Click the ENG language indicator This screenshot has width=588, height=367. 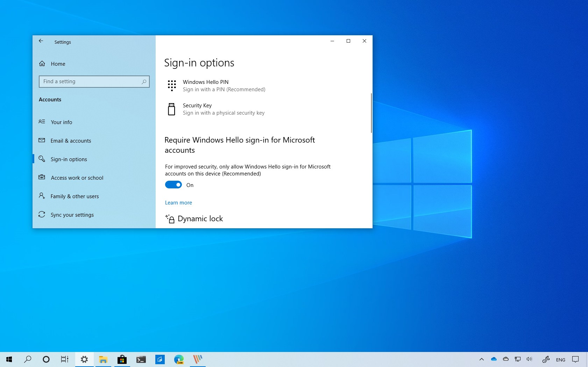click(561, 360)
